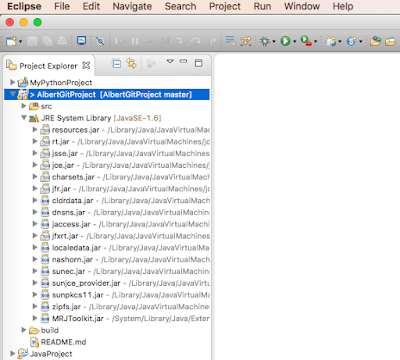Open the Navigate menu
The image size is (400, 360).
pos(132,6)
